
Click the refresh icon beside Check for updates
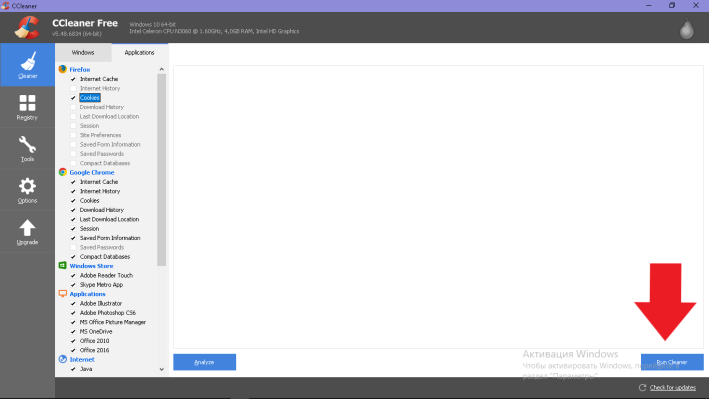tap(643, 387)
